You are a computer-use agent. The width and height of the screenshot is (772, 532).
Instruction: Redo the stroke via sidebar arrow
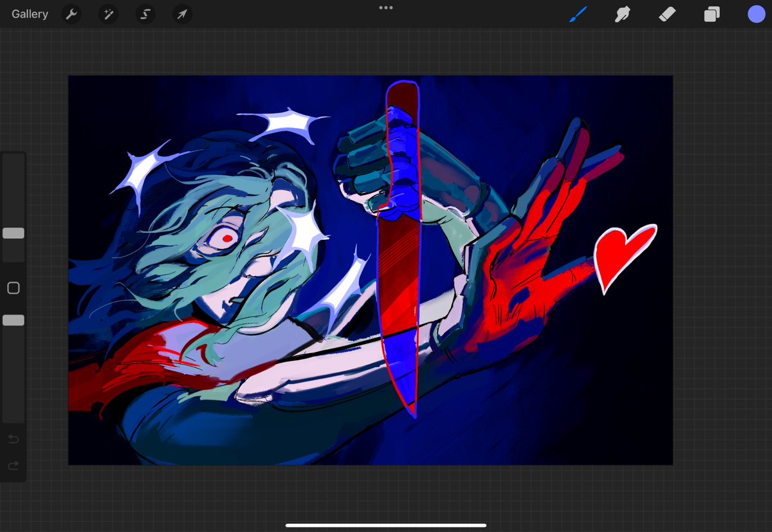tap(14, 466)
